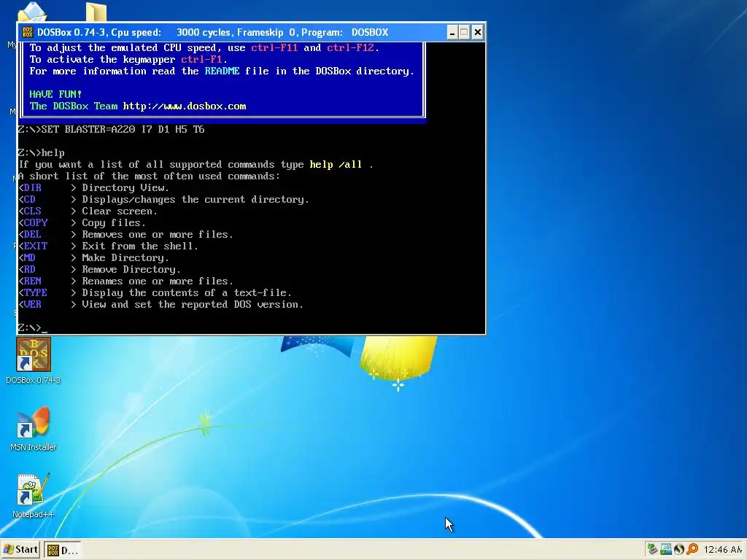Viewport: 747px width, 560px height.
Task: Open the DOSBox 0.74-3 desktop shortcut
Action: [34, 360]
